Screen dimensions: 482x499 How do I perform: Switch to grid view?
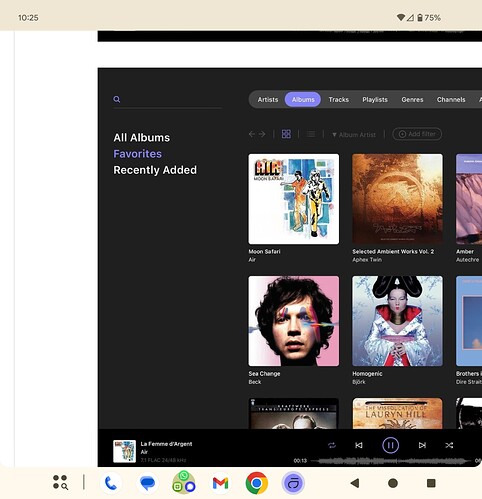[286, 134]
